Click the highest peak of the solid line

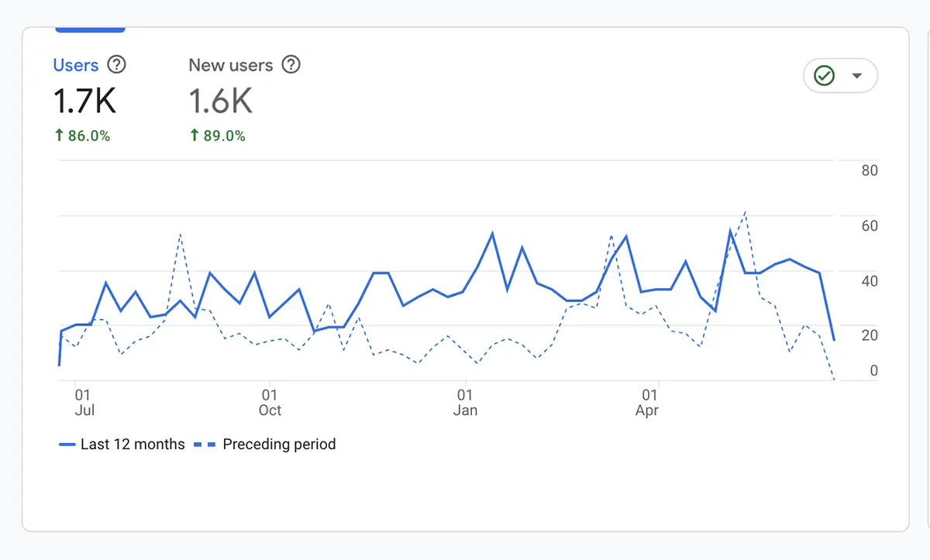coord(729,229)
